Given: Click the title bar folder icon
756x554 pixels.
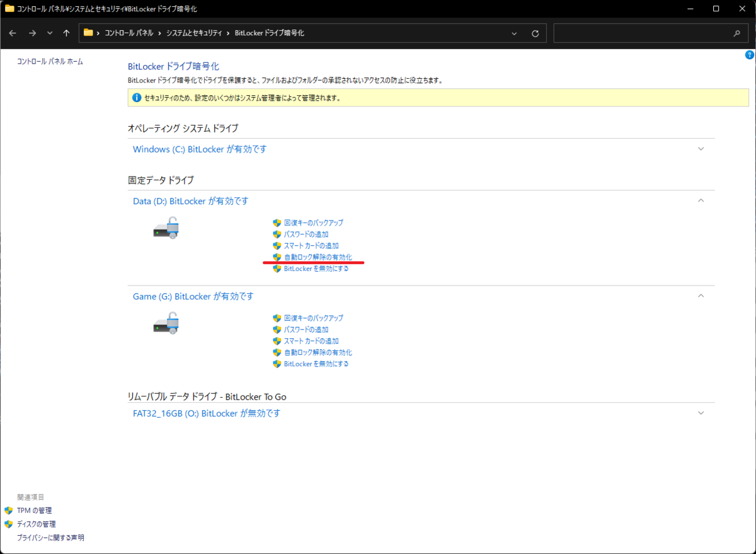Looking at the screenshot, I should coord(9,9).
